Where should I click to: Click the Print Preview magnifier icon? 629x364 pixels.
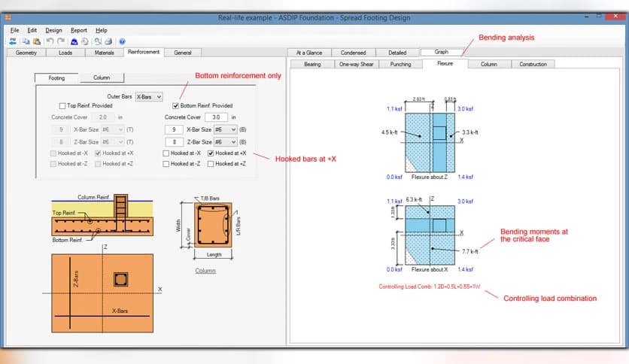[x=98, y=41]
